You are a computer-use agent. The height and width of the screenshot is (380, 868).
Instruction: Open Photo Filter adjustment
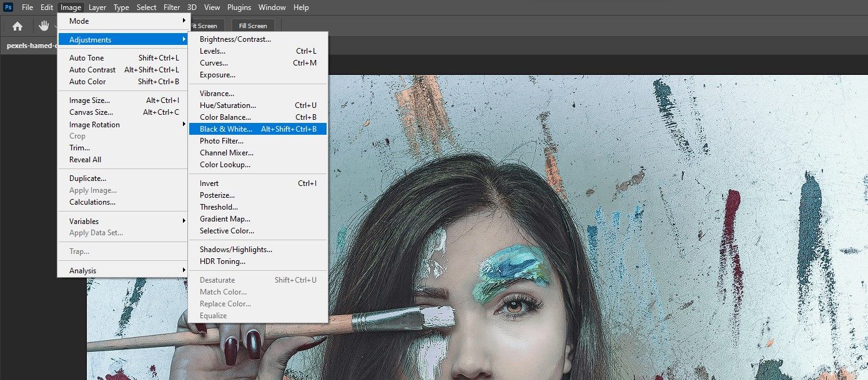point(258,141)
